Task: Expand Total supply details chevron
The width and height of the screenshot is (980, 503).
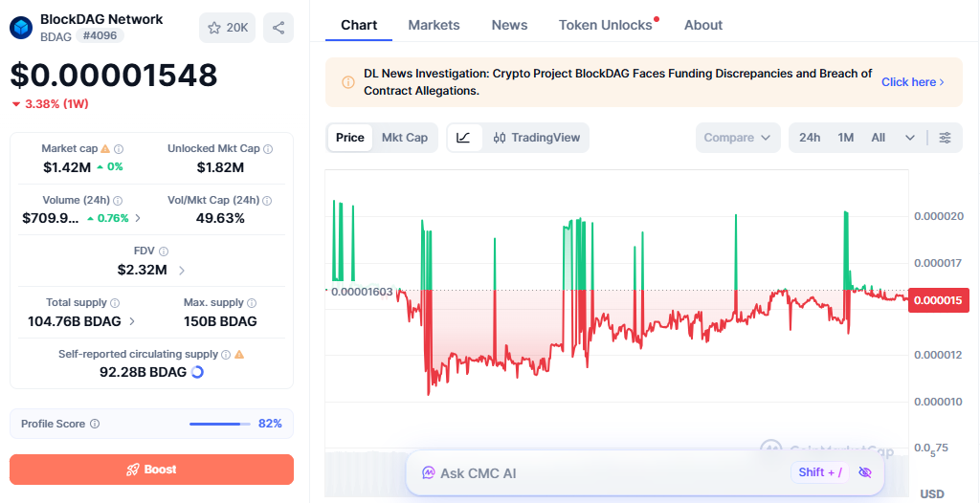Action: click(x=132, y=322)
